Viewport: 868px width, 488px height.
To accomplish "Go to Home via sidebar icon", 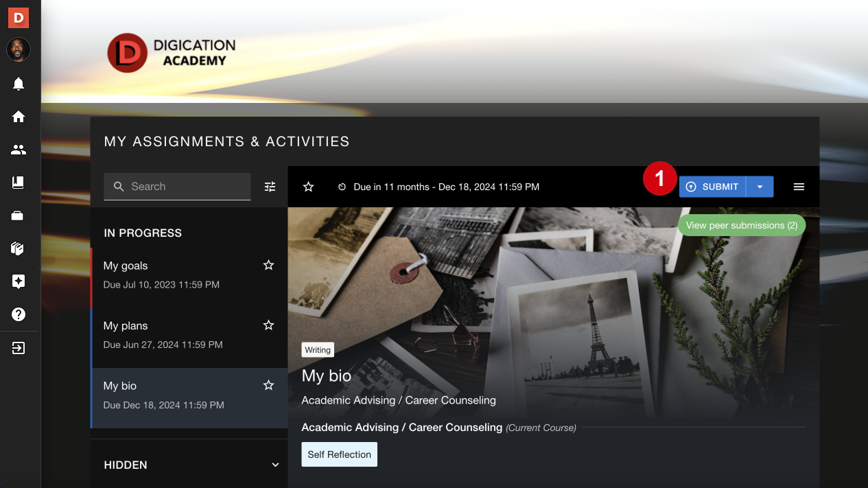I will 19,117.
